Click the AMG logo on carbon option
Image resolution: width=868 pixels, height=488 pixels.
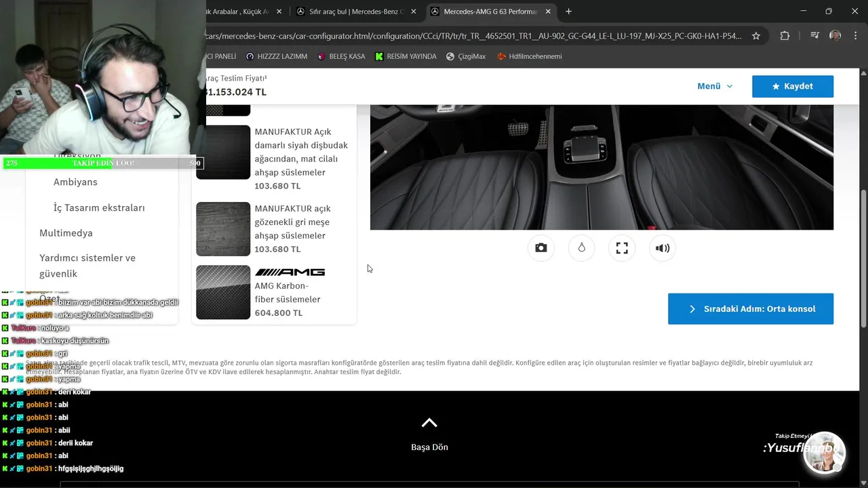[x=290, y=272]
